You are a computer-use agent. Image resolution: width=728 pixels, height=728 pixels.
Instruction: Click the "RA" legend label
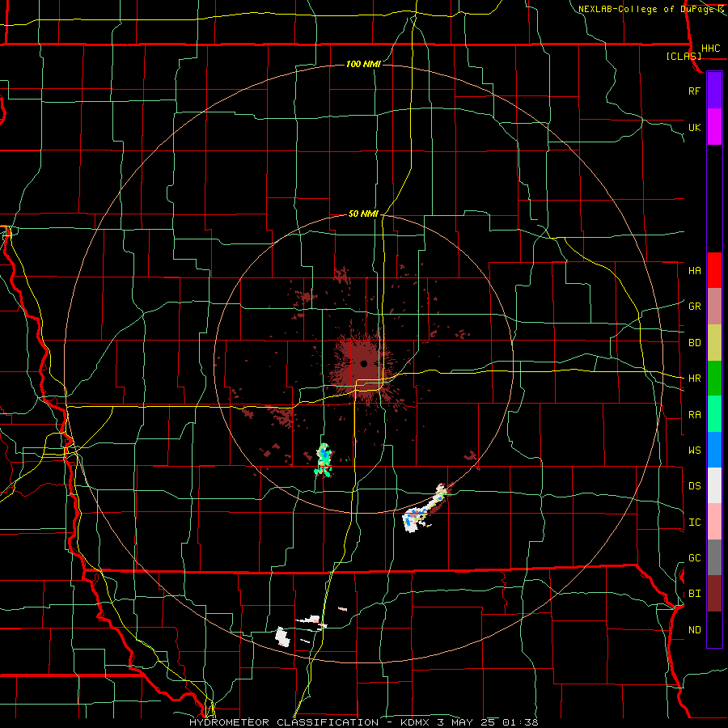point(694,415)
